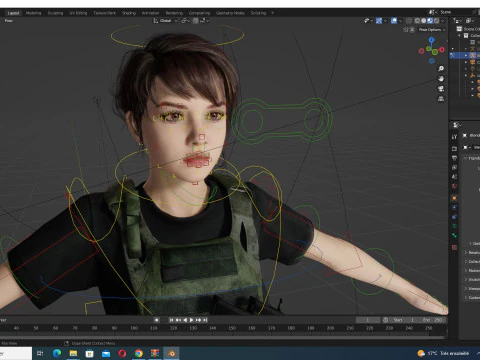The height and width of the screenshot is (360, 480).
Task: Switch to the Modeling workspace tab
Action: point(33,13)
